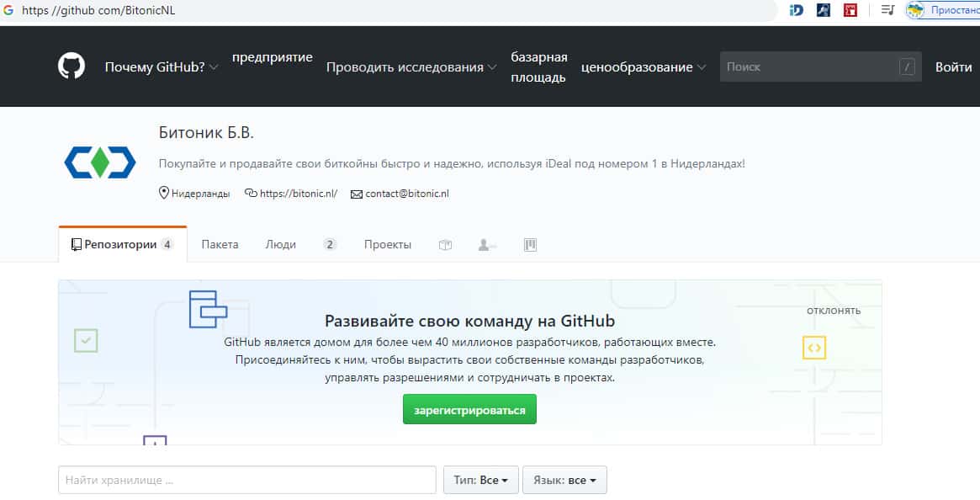This screenshot has height=500, width=980.
Task: Switch to the "Проекты" tab
Action: tap(388, 245)
